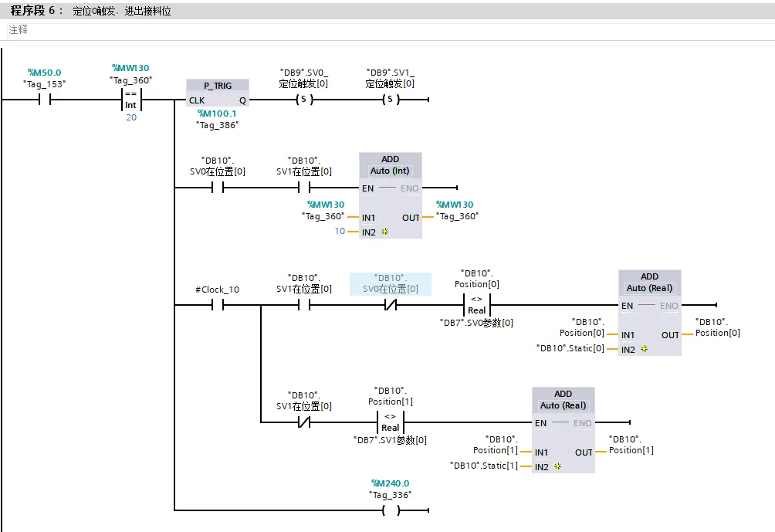Screen dimensions: 775x532
Task: Select the normally open DB10.SV0在位置[0] contact
Action: [x=218, y=188]
